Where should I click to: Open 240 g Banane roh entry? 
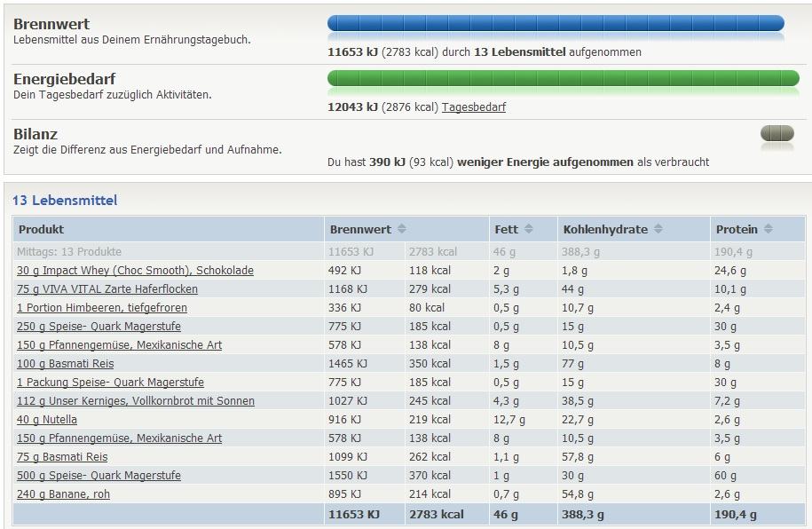(63, 494)
